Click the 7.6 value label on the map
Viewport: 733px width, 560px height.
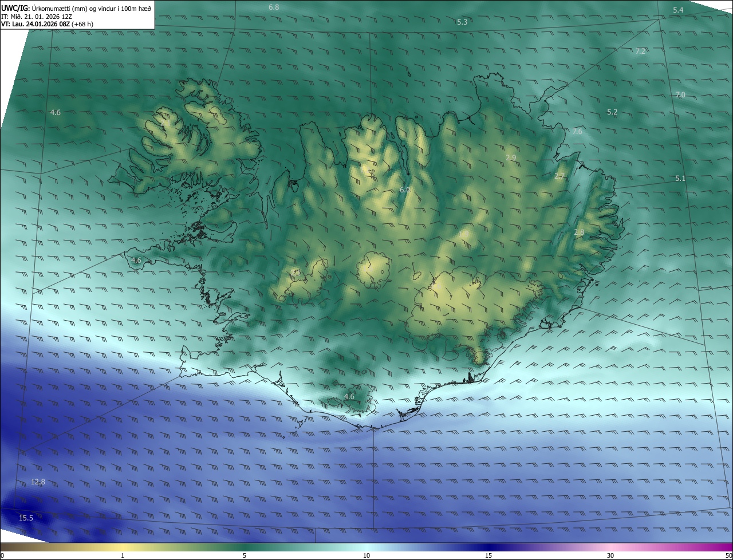click(x=577, y=131)
